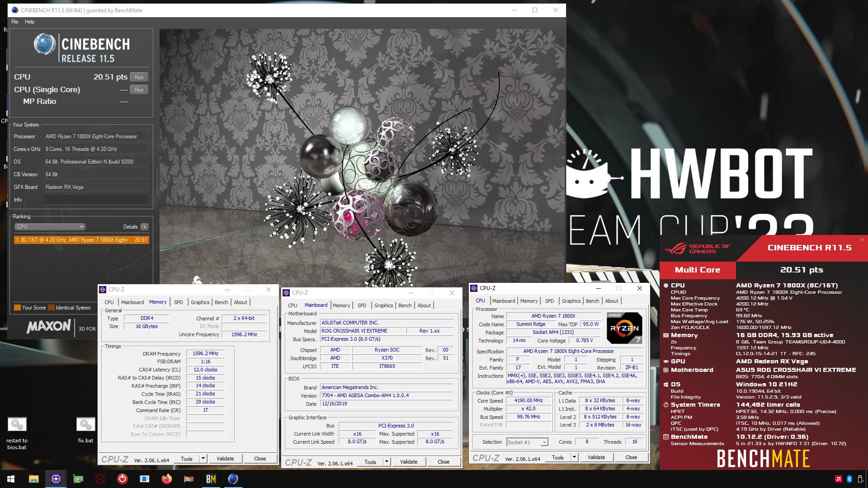The width and height of the screenshot is (868, 488).
Task: Switch to Cinebench via its blue sphere taskbar icon
Action: coord(233,479)
